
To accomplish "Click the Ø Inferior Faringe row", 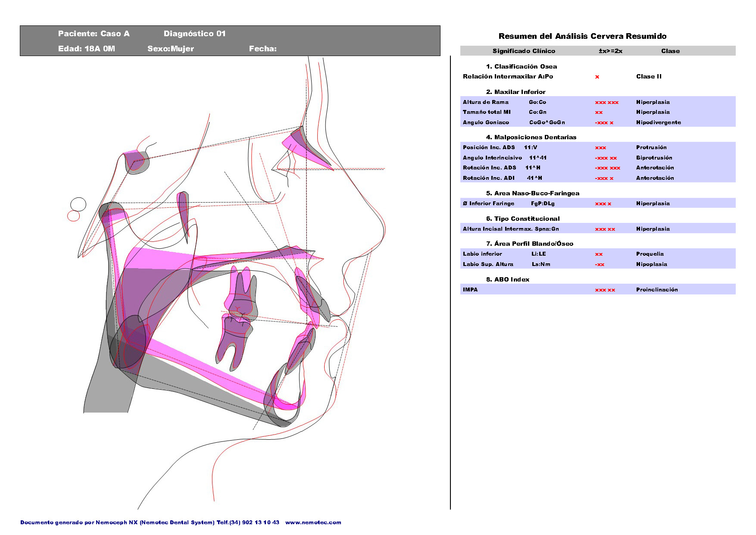I will tap(597, 203).
